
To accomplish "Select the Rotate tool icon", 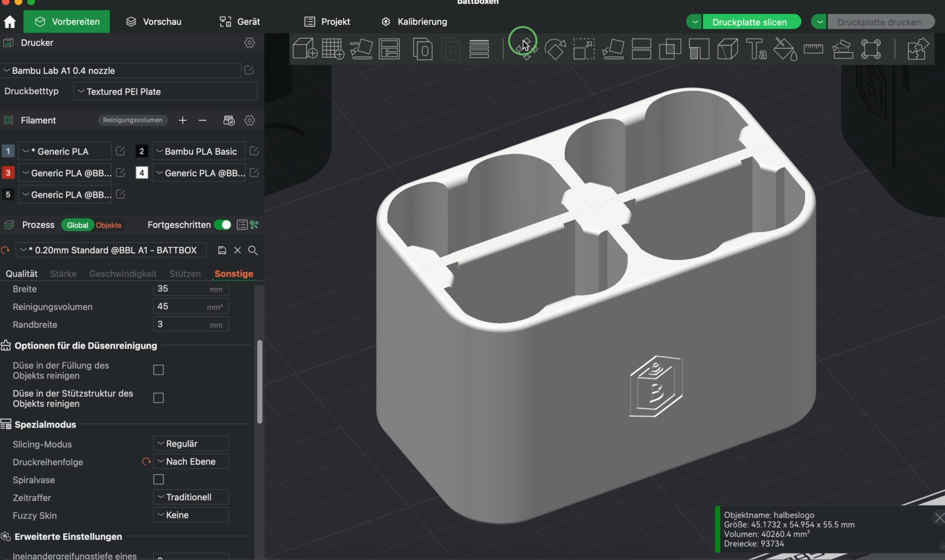I will click(555, 49).
